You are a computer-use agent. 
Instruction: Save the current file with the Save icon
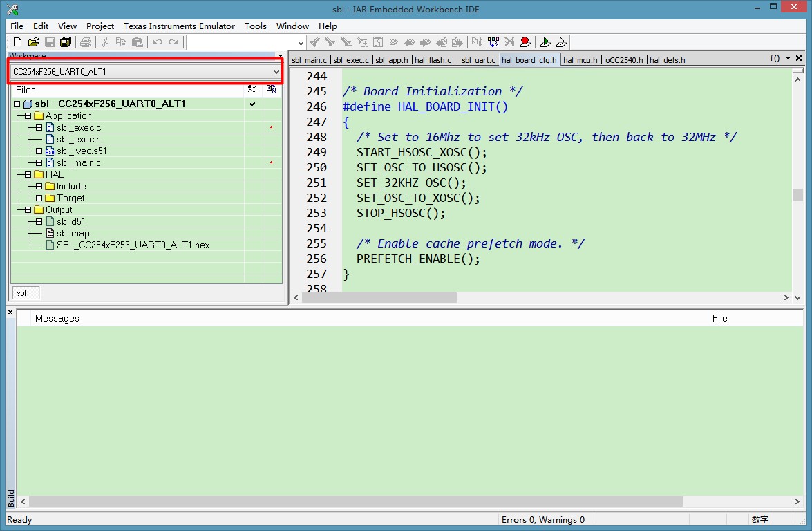tap(50, 42)
